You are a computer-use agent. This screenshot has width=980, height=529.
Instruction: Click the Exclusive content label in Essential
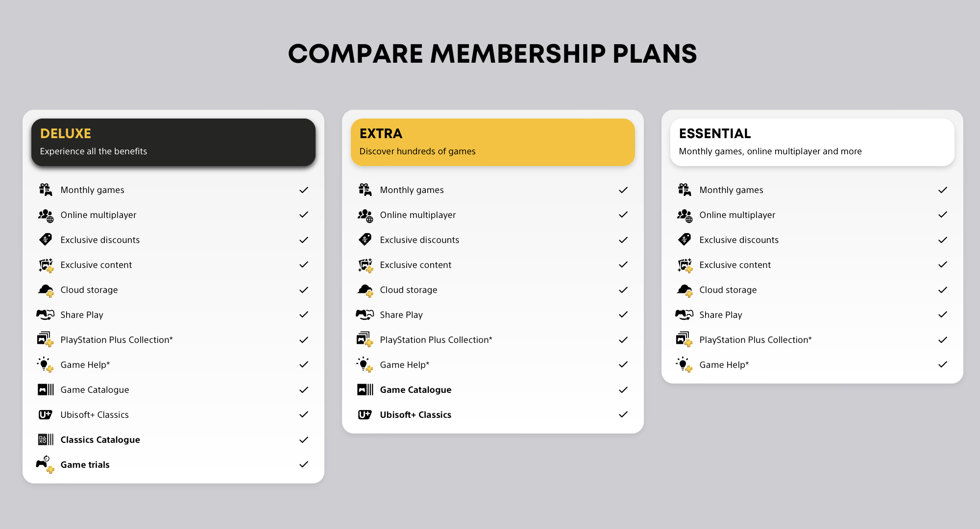click(x=735, y=265)
